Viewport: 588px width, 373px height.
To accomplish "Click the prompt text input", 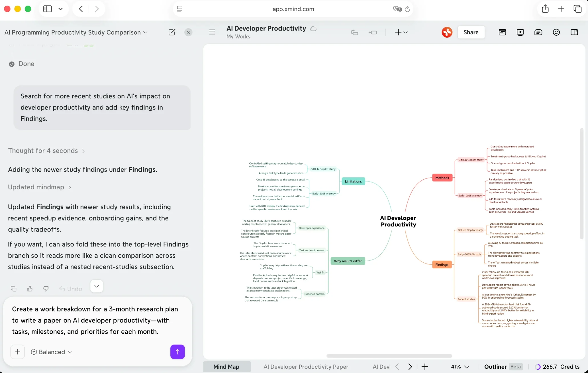I will (97, 320).
